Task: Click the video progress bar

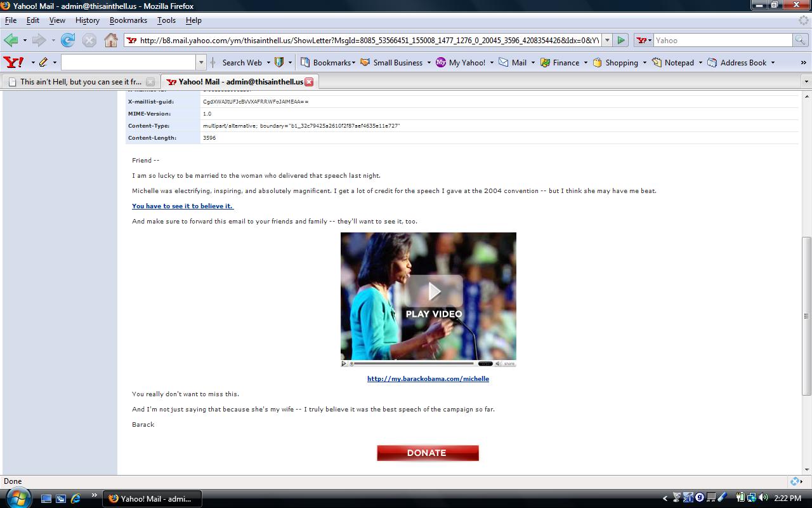Action: tap(412, 364)
